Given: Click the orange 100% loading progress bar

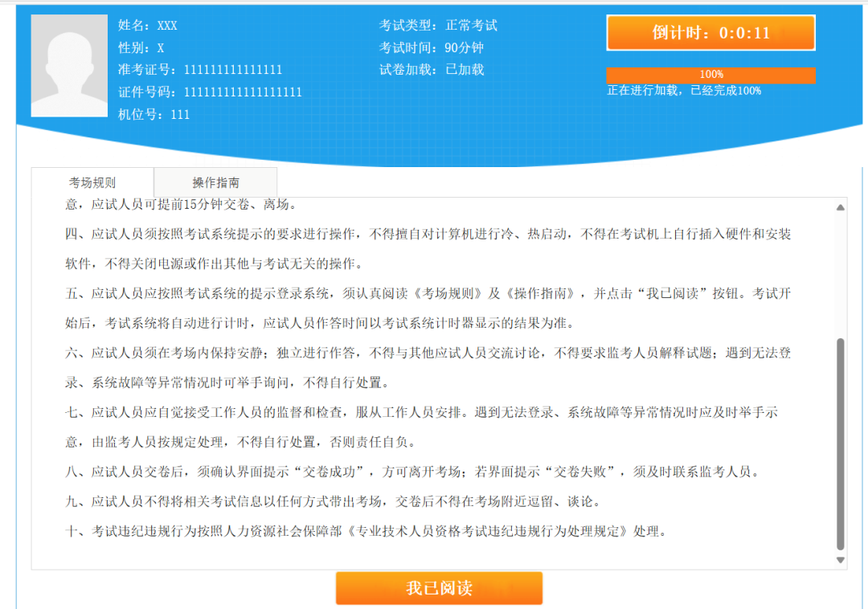Looking at the screenshot, I should coord(710,75).
